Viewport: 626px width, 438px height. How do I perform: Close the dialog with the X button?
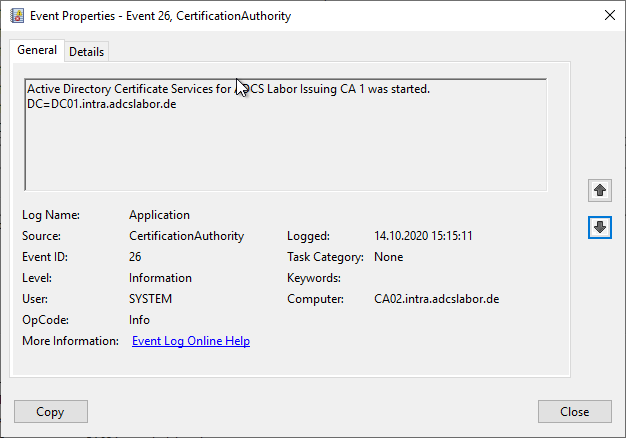point(610,15)
